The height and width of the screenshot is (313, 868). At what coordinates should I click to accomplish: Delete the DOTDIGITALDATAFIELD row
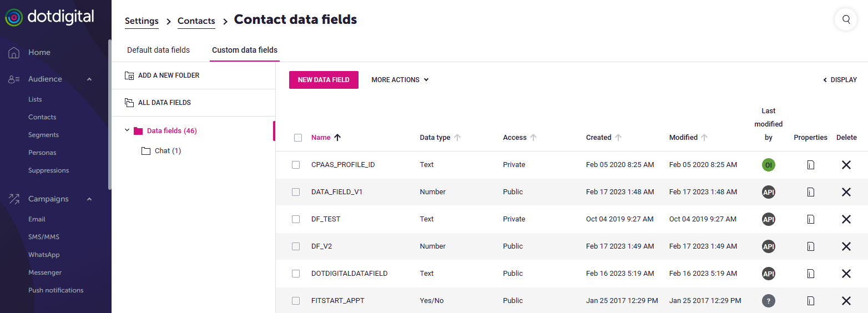coord(846,274)
